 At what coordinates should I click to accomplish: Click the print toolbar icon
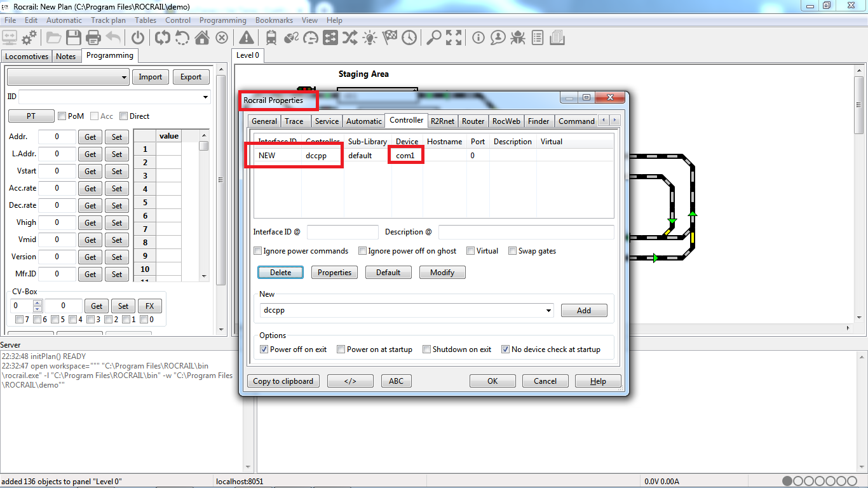coord(93,37)
